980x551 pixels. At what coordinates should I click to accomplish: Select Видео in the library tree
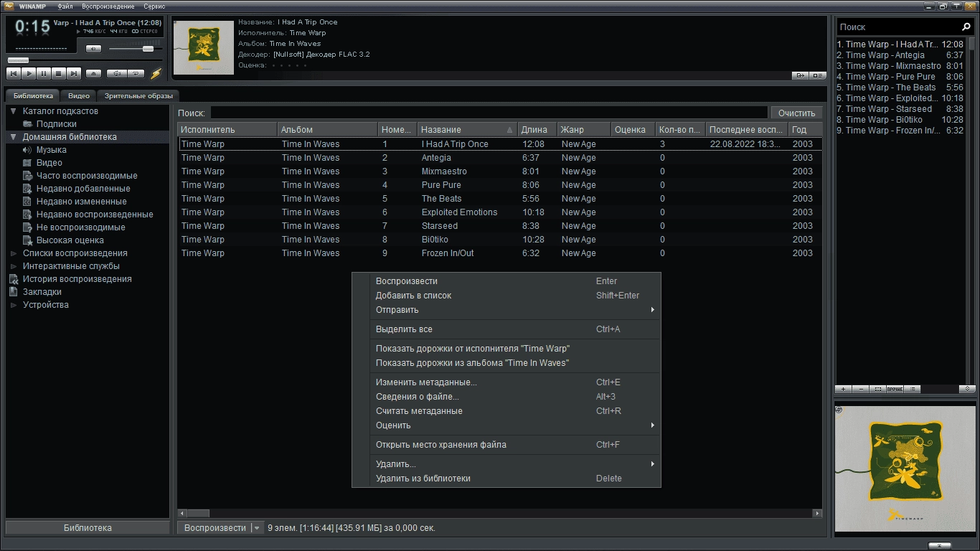pos(49,163)
